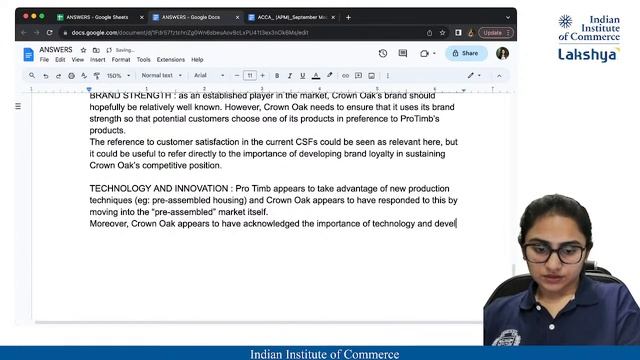Open the Help menu

(197, 60)
